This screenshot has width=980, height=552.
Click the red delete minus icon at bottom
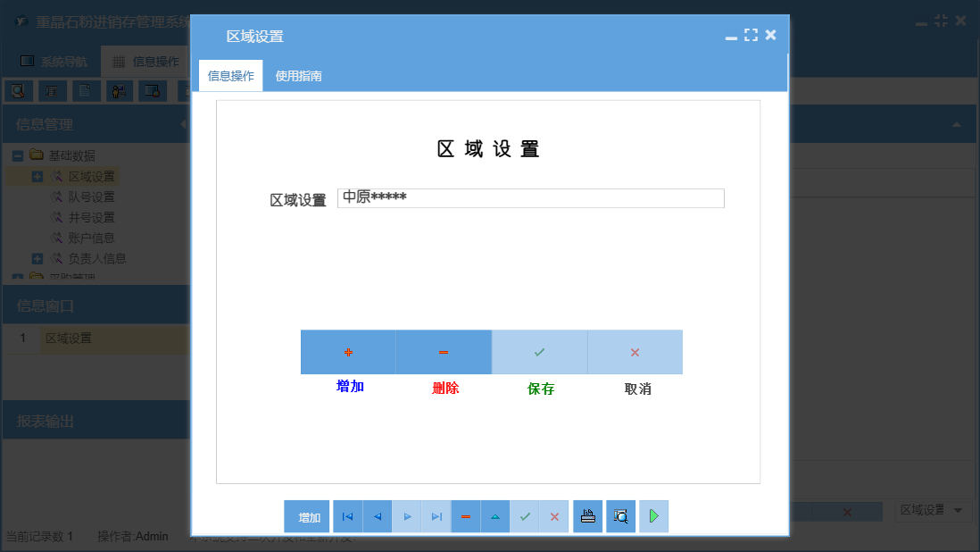[465, 516]
